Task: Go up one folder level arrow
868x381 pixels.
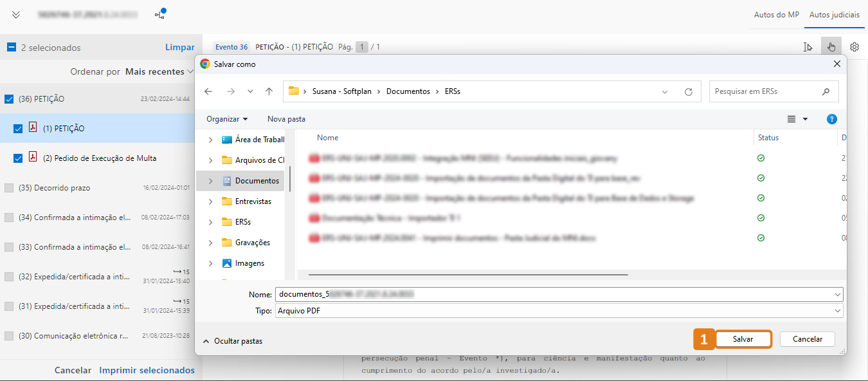Action: [x=269, y=91]
